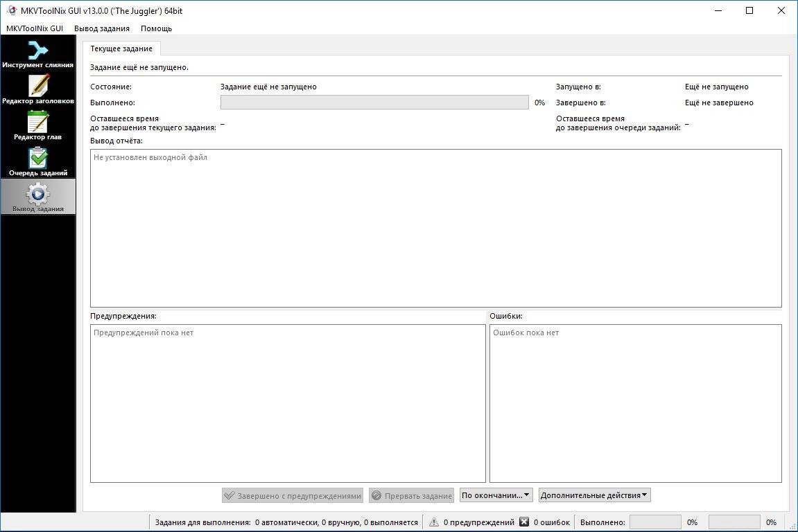
Task: Select the Вывод задания job output tool
Action: [x=37, y=197]
